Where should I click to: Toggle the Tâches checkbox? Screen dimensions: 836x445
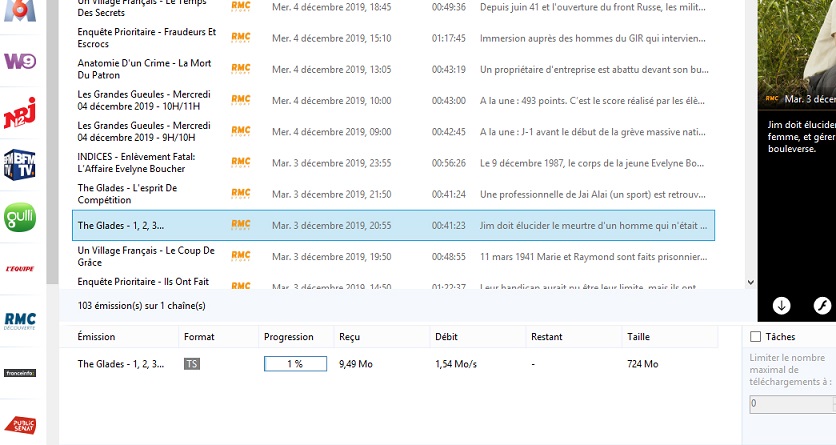tap(755, 336)
